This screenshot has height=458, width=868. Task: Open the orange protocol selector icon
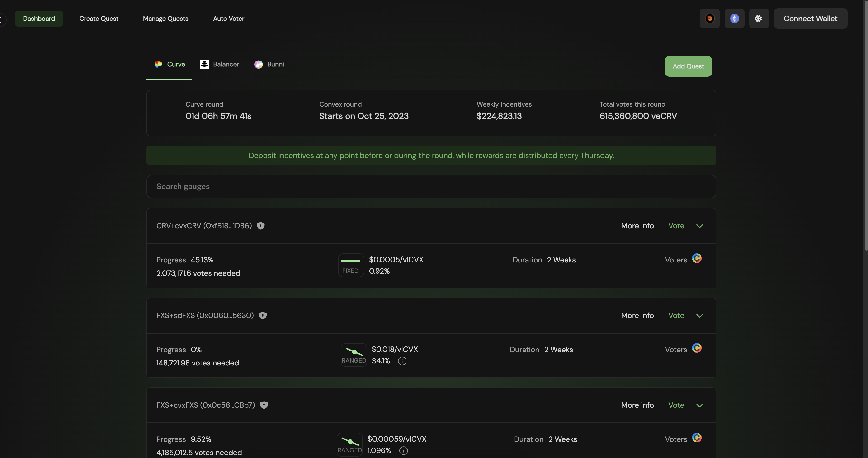coord(710,19)
